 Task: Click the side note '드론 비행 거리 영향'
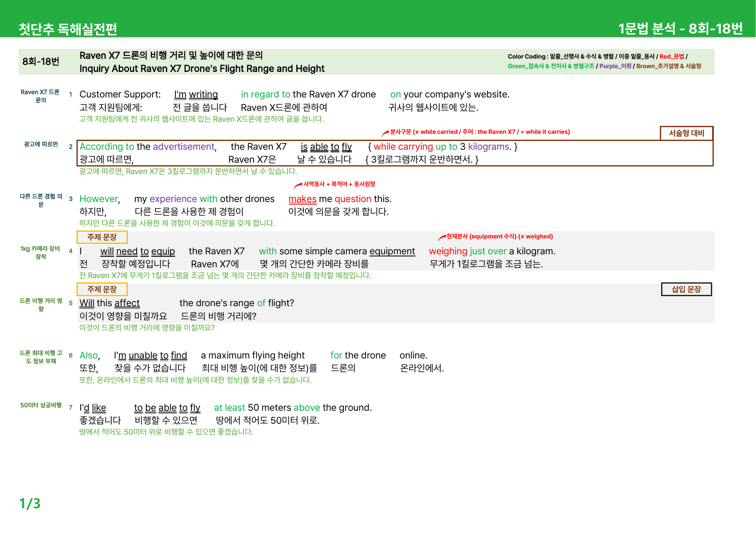coord(41,305)
